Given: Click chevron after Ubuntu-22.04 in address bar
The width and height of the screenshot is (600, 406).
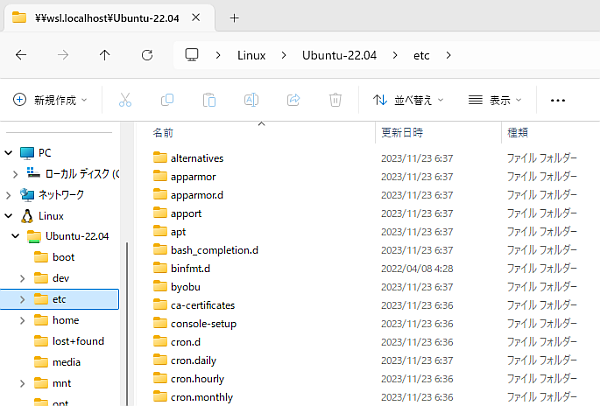Looking at the screenshot, I should point(395,55).
